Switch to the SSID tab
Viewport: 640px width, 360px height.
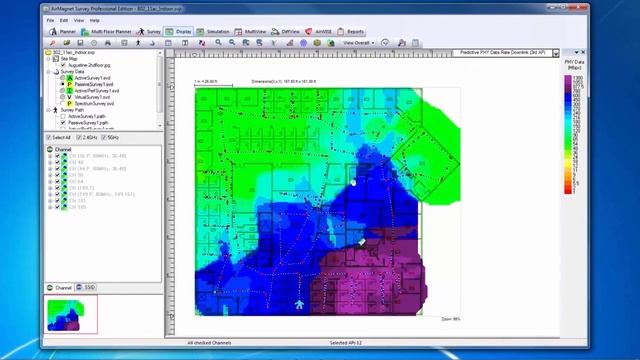click(86, 287)
